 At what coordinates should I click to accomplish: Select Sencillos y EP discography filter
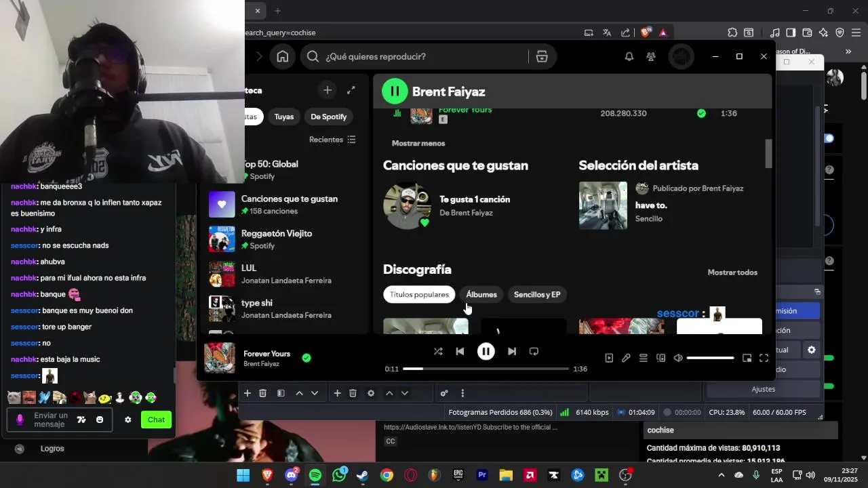pos(537,295)
